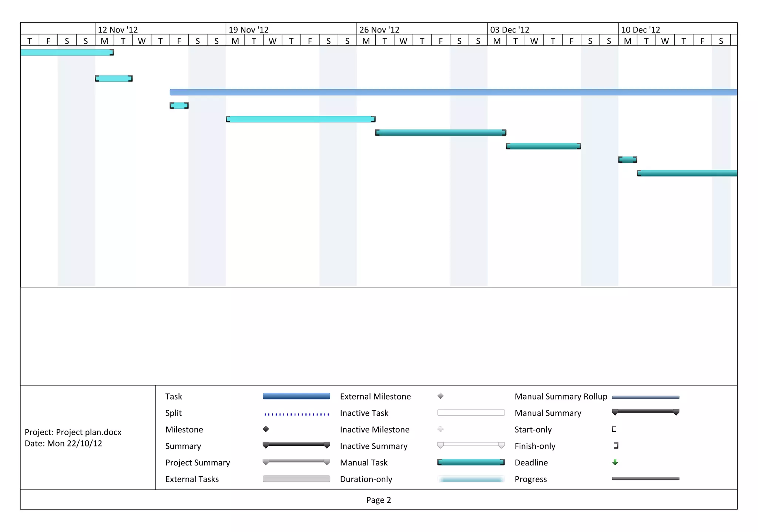The height and width of the screenshot is (532, 758).
Task: Click the blue Task legend swatch
Action: 296,396
